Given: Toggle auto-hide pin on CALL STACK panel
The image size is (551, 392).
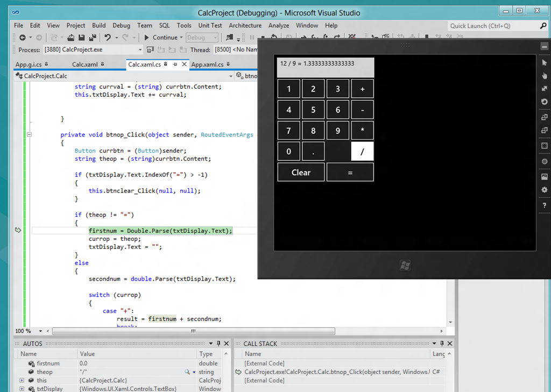Looking at the screenshot, I should click(x=442, y=344).
